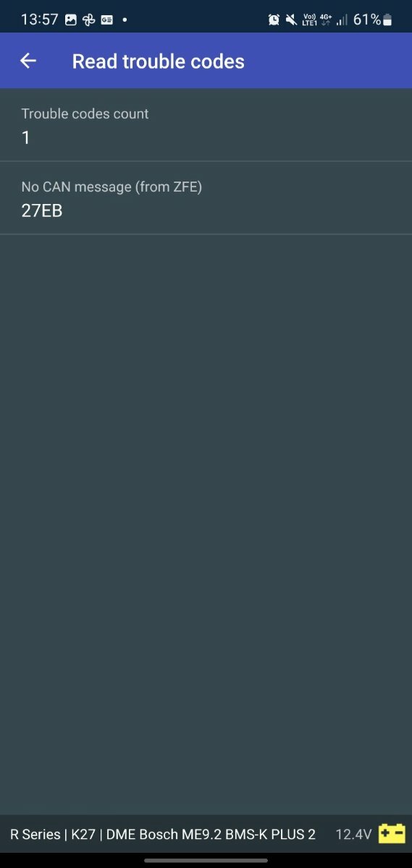This screenshot has height=868, width=412.
Task: Tap the signal strength bars icon
Action: 342,20
